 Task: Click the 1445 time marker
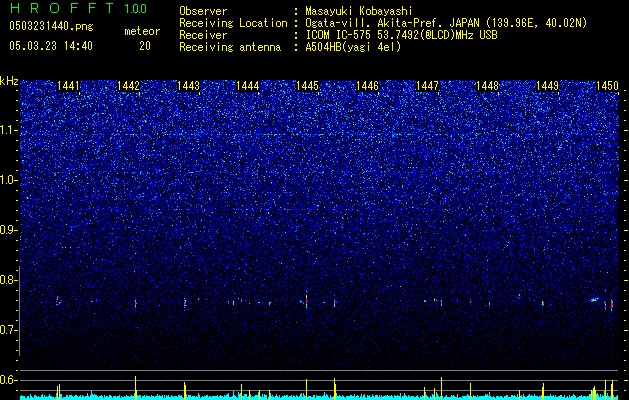[x=308, y=86]
